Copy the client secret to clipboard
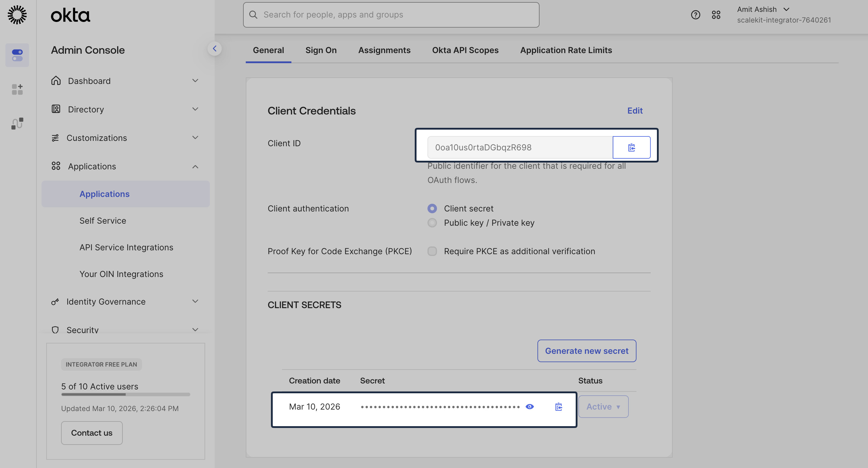Viewport: 868px width, 468px height. pos(558,407)
